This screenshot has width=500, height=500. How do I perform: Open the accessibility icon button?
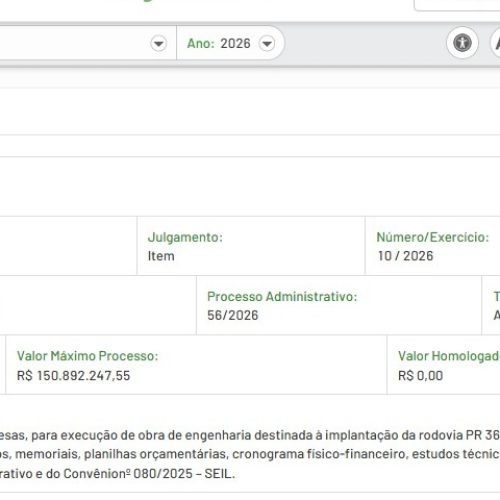click(462, 43)
